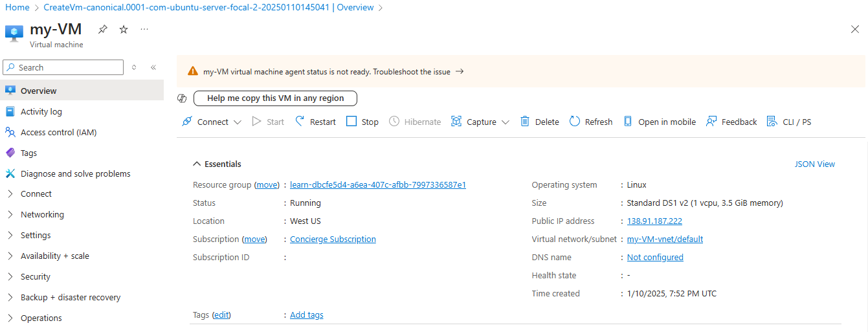Add my-VM to favorites with star icon
Image resolution: width=868 pixels, height=332 pixels.
pyautogui.click(x=124, y=30)
